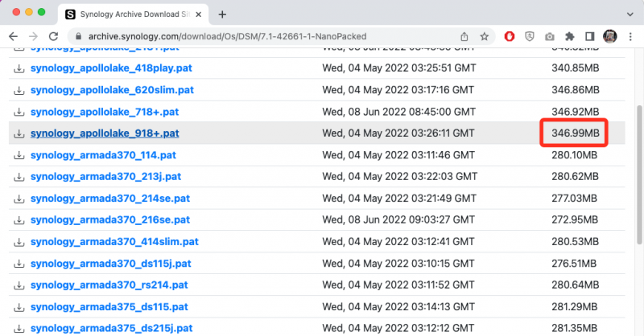Click the camera screenshot extension icon
644x336 pixels.
click(550, 36)
